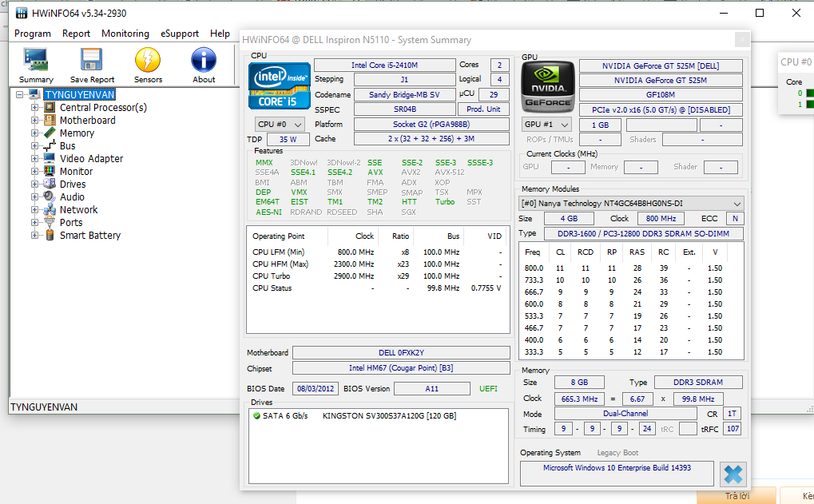
Task: Click the Microsoft Windows 10 Enterprise OS field
Action: click(x=617, y=474)
